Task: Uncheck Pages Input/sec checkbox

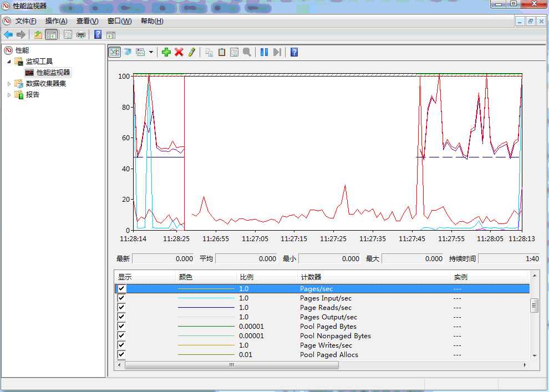Action: point(121,298)
